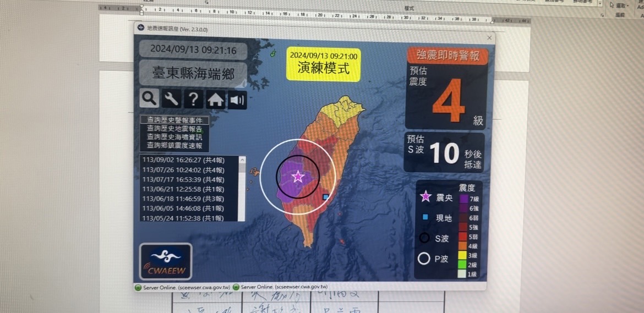Click the 臺東縣海端鄉 location label
Viewport: 644px width, 313px height.
tap(194, 73)
